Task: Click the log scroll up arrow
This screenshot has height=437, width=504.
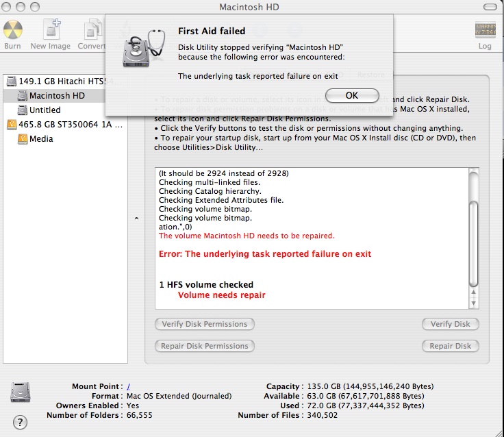Action: (x=473, y=292)
